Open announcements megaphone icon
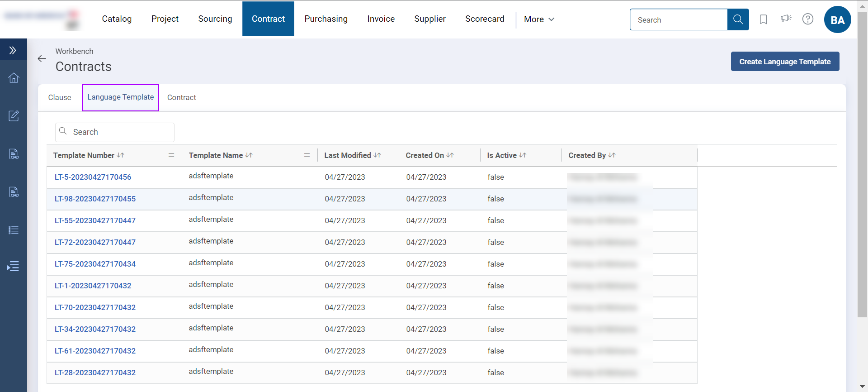 pyautogui.click(x=786, y=19)
